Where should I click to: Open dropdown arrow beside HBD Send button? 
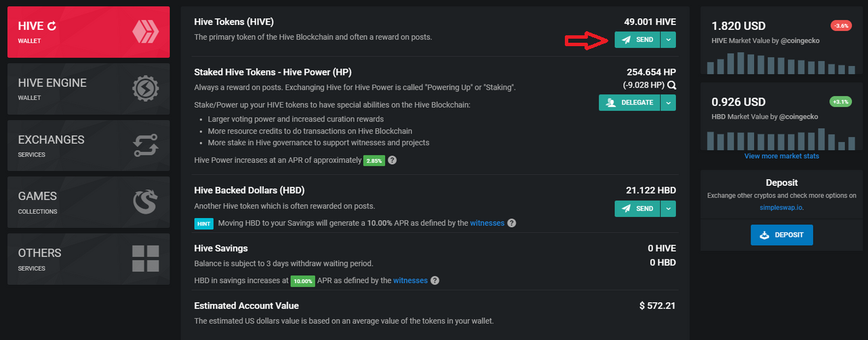[x=668, y=208]
